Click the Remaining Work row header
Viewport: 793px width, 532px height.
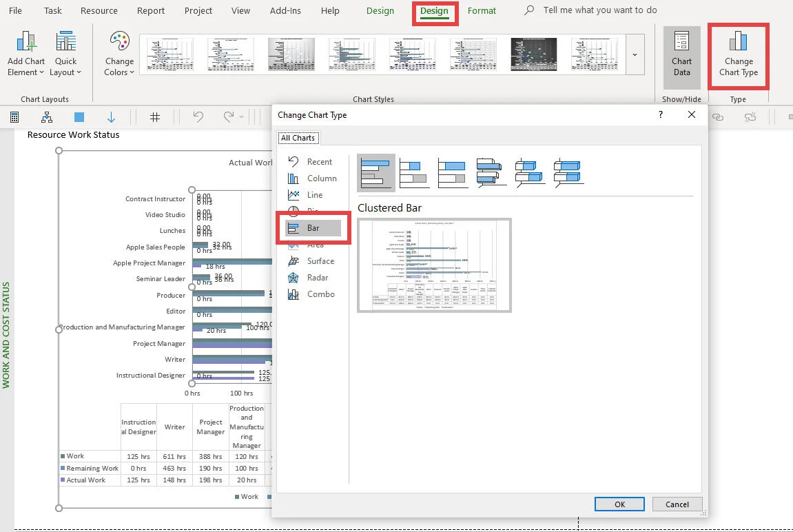90,469
